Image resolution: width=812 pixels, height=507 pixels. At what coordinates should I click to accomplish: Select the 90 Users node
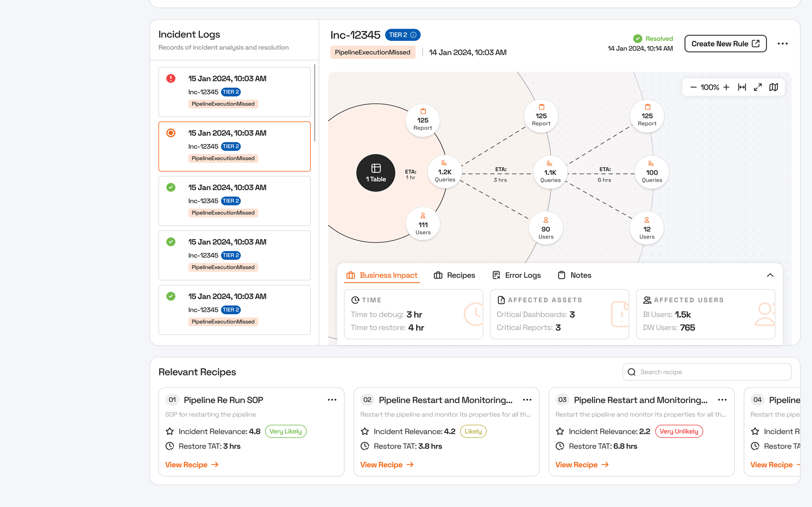546,228
